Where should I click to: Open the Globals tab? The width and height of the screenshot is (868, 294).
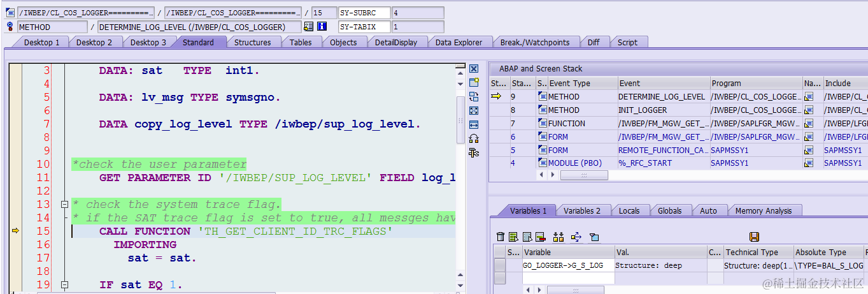670,210
